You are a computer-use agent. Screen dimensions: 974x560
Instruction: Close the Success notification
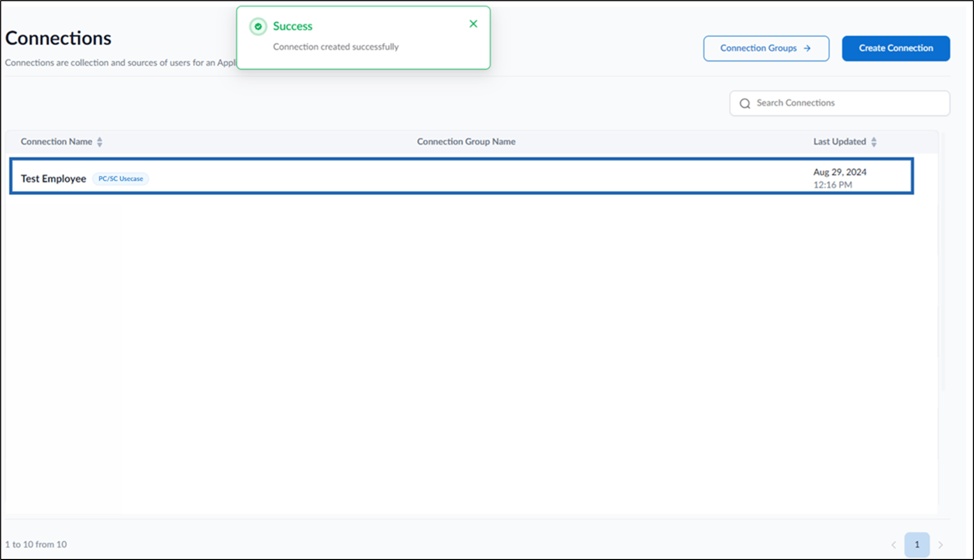tap(473, 24)
